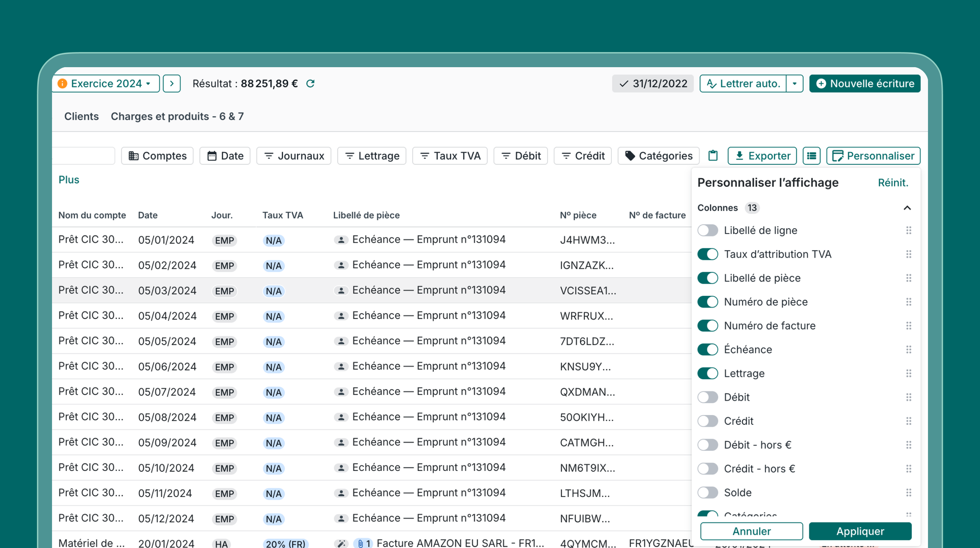
Task: Collapse the Colonnes section chevron
Action: click(907, 208)
